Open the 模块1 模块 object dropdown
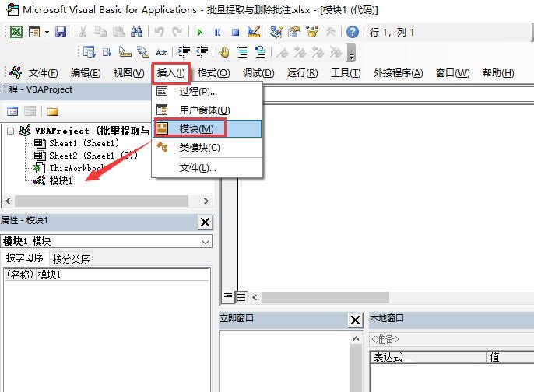 [x=206, y=242]
